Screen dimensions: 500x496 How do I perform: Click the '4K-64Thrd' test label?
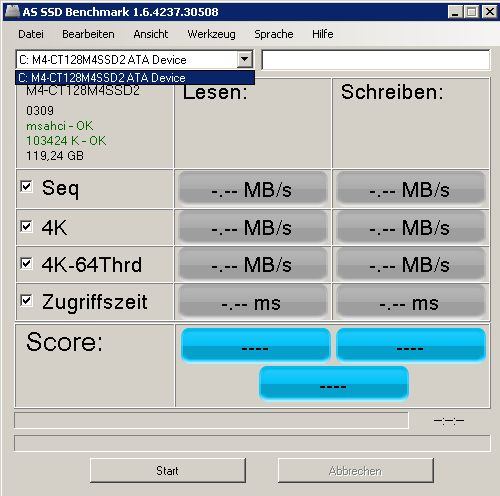tap(92, 265)
